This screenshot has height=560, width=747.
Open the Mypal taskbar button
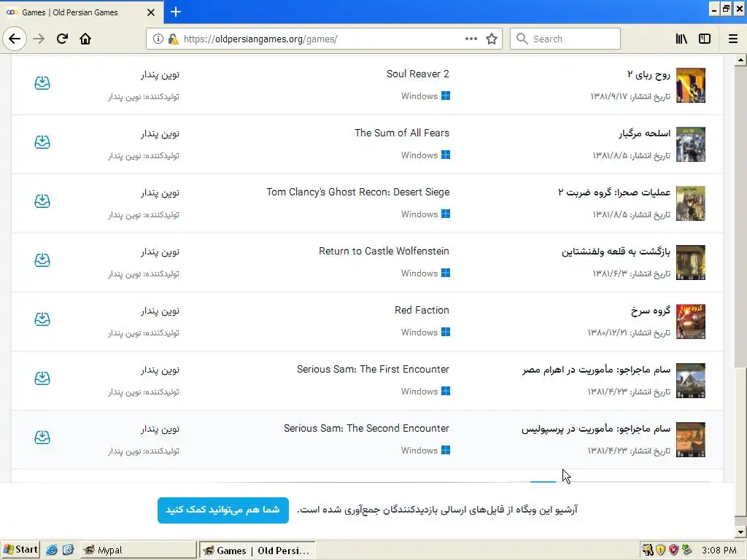point(138,550)
